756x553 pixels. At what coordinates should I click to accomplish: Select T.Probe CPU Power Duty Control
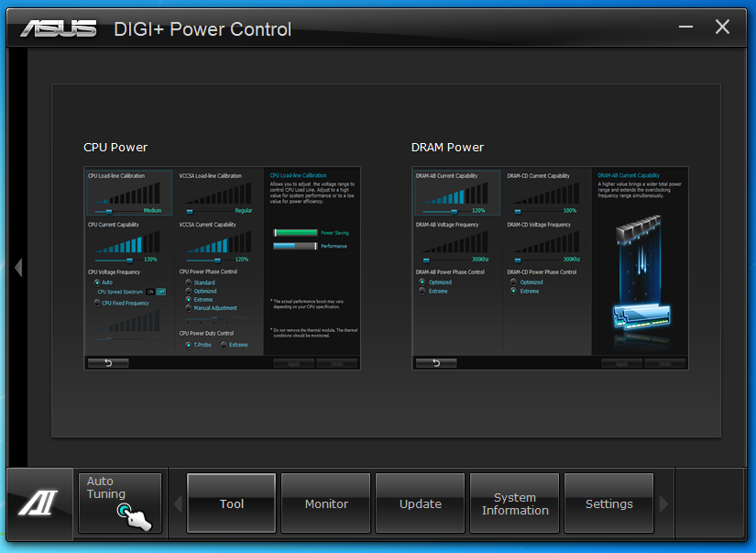(x=189, y=345)
